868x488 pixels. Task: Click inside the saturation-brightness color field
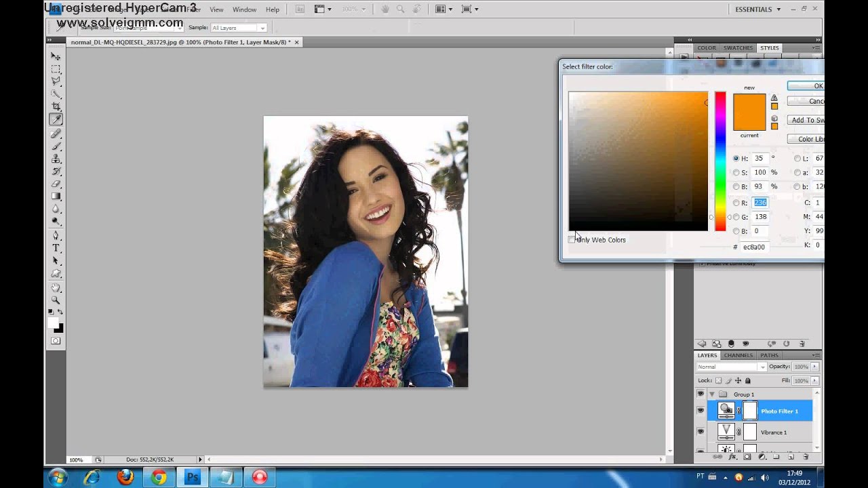637,161
